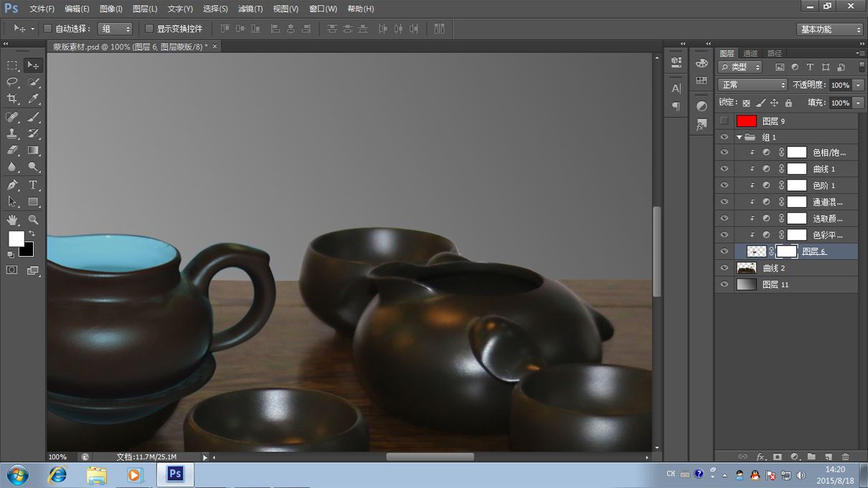The height and width of the screenshot is (488, 868).
Task: Switch to the 通道 tab
Action: point(750,53)
